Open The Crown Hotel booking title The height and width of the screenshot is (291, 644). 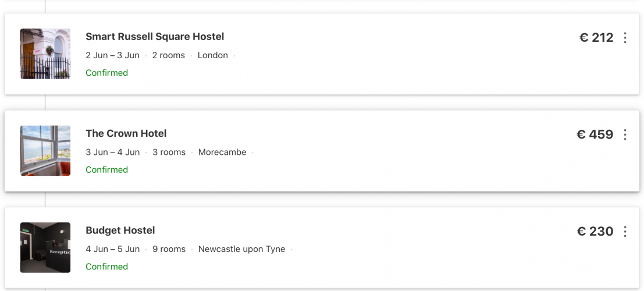click(x=126, y=133)
